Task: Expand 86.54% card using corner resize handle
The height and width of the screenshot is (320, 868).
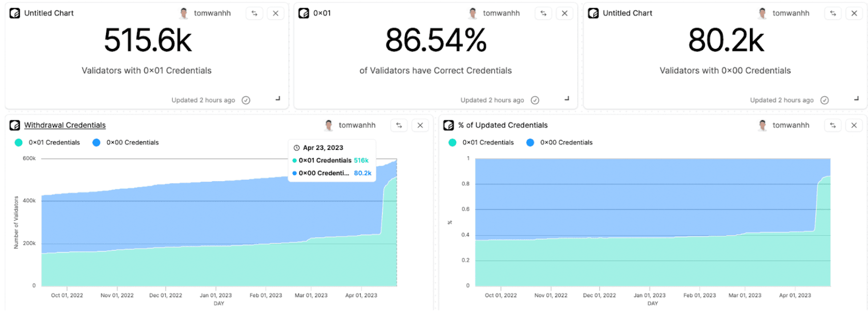Action: tap(567, 99)
